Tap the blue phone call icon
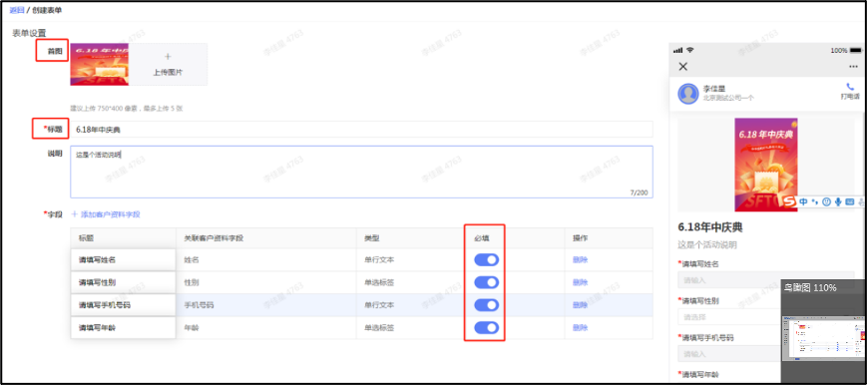 [x=850, y=87]
